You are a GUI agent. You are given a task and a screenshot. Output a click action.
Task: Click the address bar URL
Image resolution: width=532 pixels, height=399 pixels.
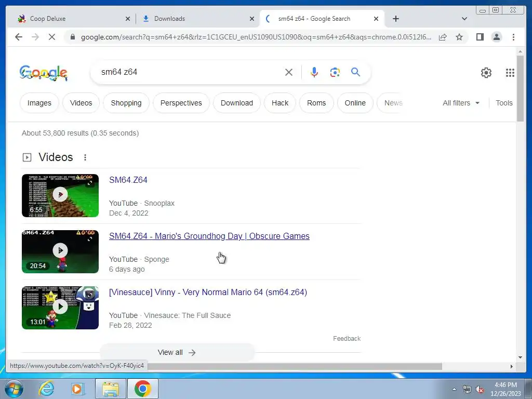(x=256, y=37)
